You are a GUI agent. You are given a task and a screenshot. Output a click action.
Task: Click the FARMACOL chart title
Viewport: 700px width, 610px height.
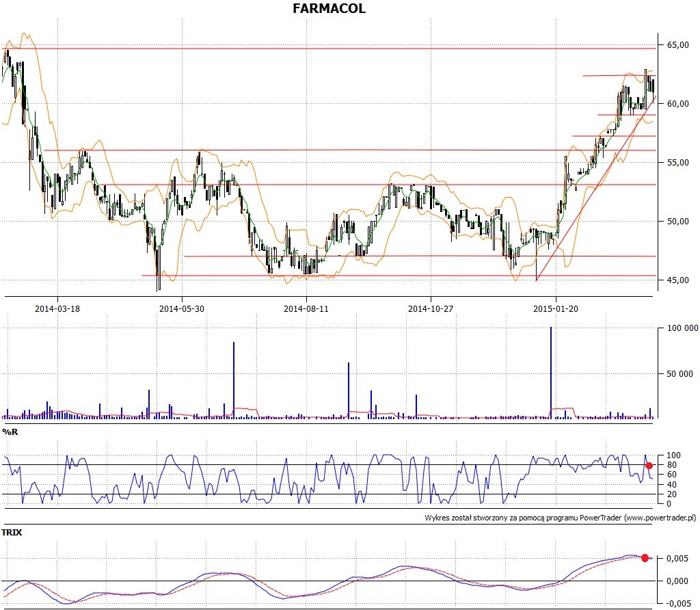point(329,8)
